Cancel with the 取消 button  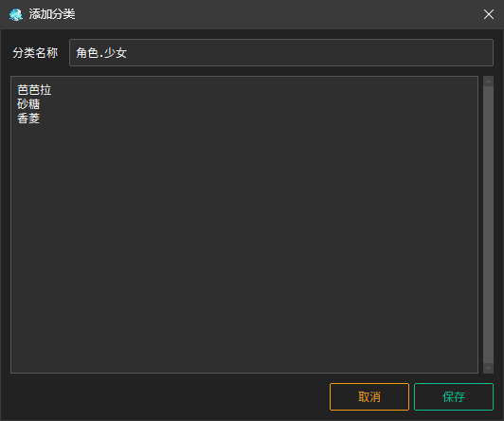coord(369,397)
